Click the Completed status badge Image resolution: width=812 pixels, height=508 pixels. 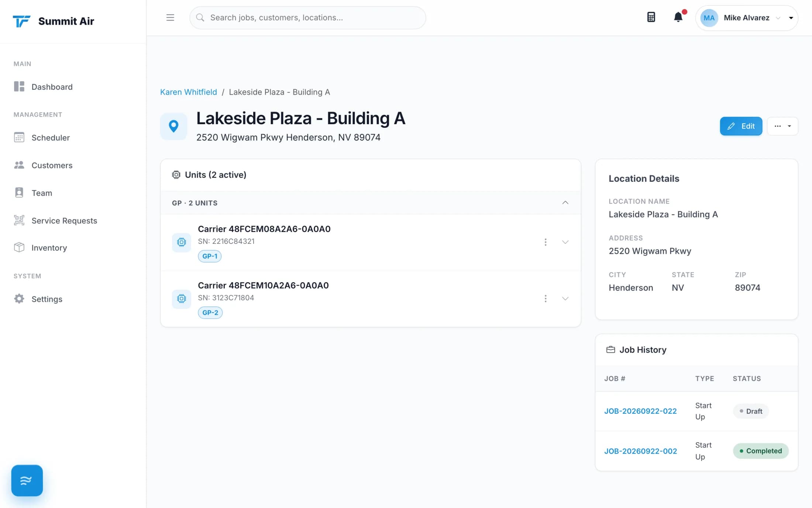click(760, 451)
